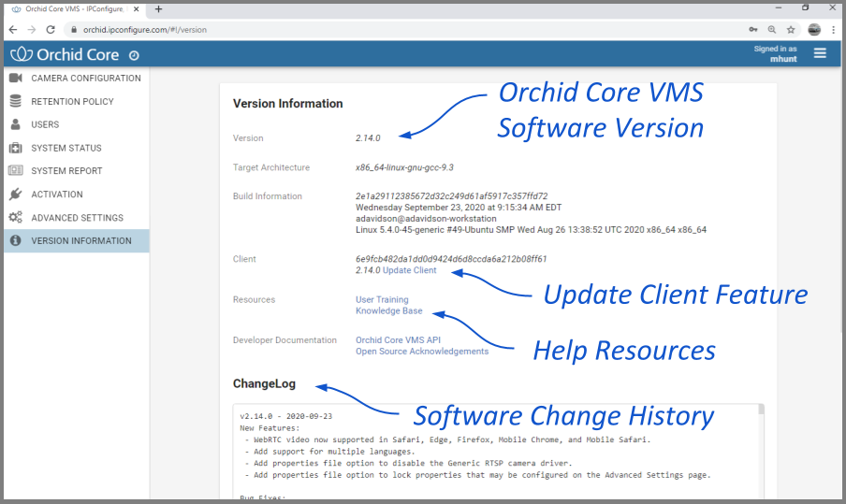Go back with browser back arrow
This screenshot has height=504, width=846.
[13, 30]
